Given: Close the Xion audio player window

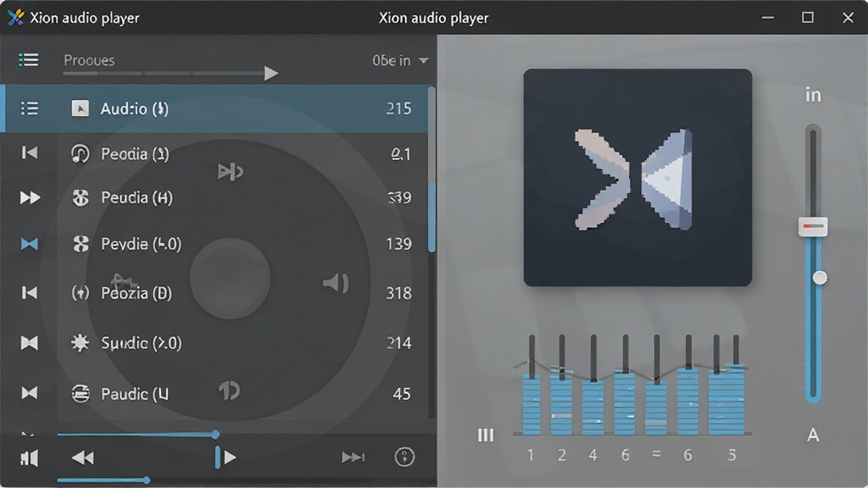Looking at the screenshot, I should (848, 18).
